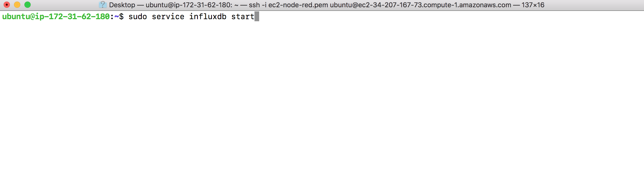Click the folder proxy icon beside Desktop
The image size is (644, 171).
point(103,5)
